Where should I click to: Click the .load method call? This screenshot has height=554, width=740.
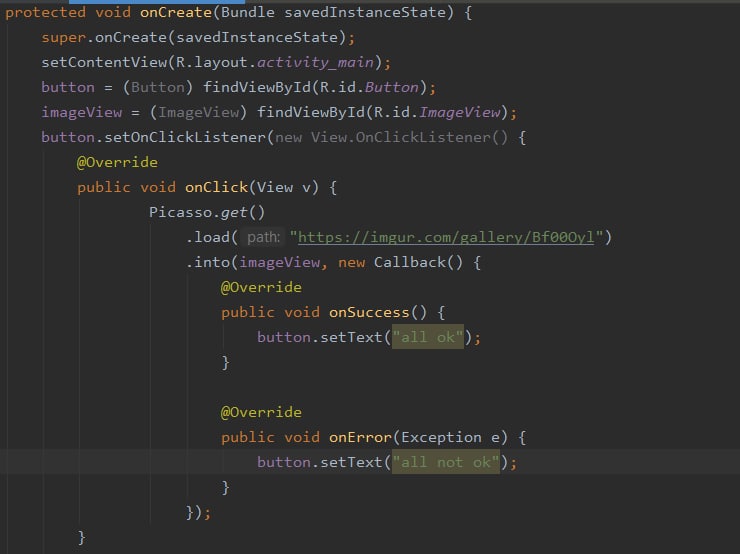coord(208,237)
